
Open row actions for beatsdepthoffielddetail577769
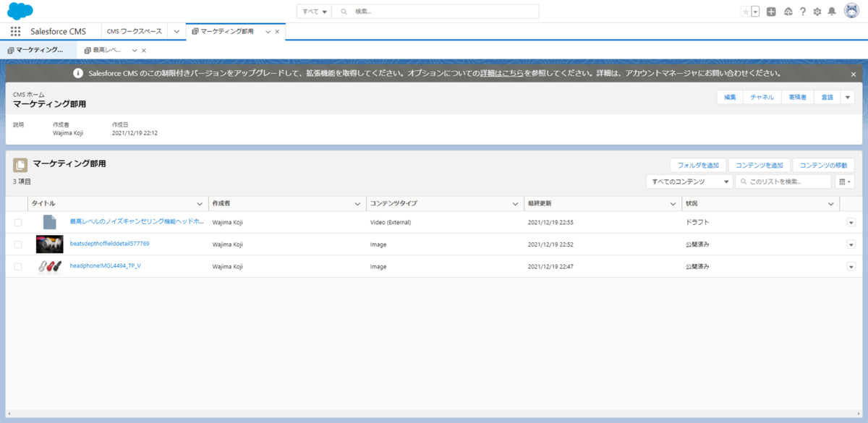click(851, 244)
